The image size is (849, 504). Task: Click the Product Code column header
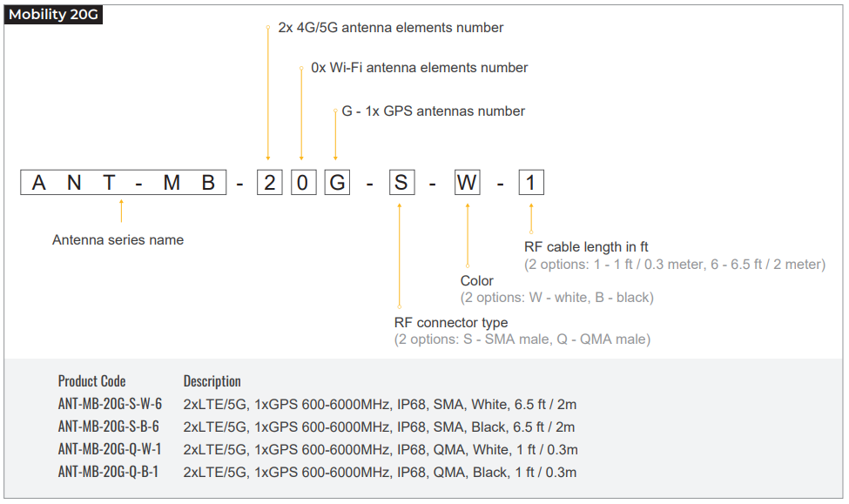pyautogui.click(x=91, y=381)
